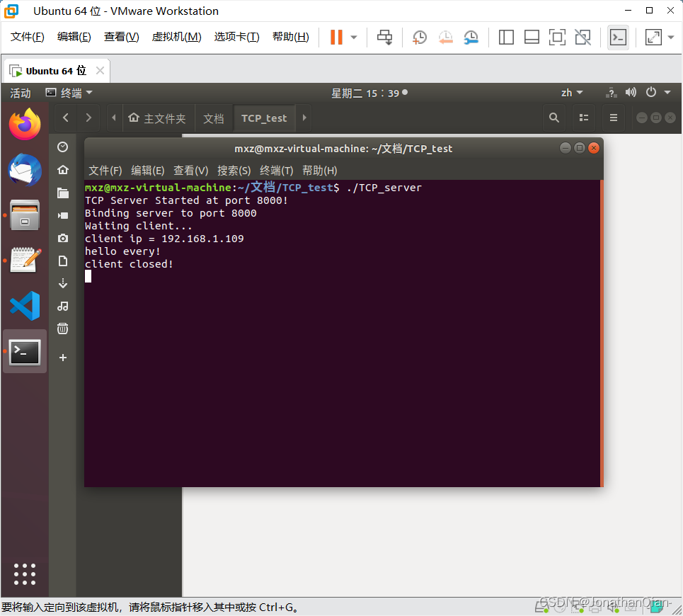Open the terminal's 搜索(S) menu

coord(234,171)
